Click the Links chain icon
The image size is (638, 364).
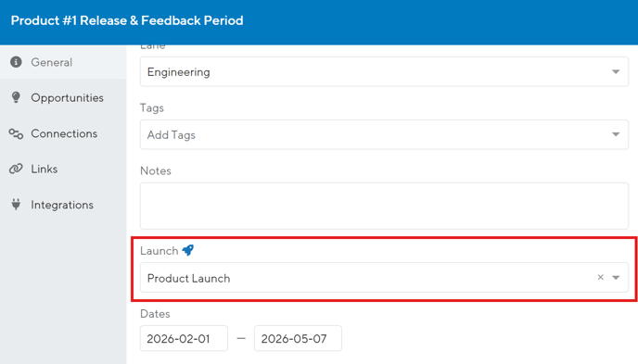tap(16, 169)
